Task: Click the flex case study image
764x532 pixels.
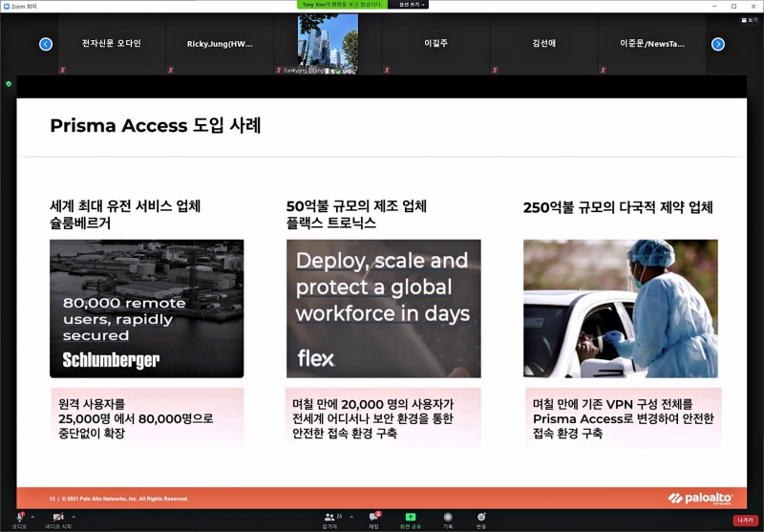Action: pyautogui.click(x=384, y=309)
